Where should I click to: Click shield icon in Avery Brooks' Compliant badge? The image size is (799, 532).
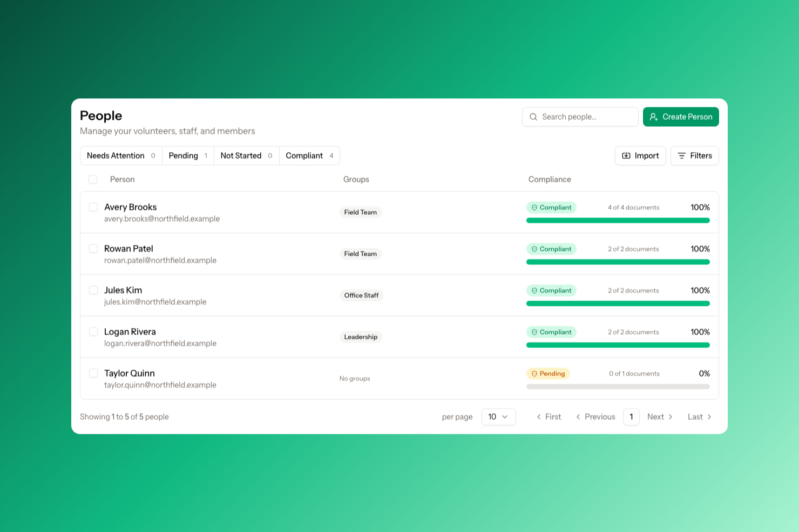point(534,207)
